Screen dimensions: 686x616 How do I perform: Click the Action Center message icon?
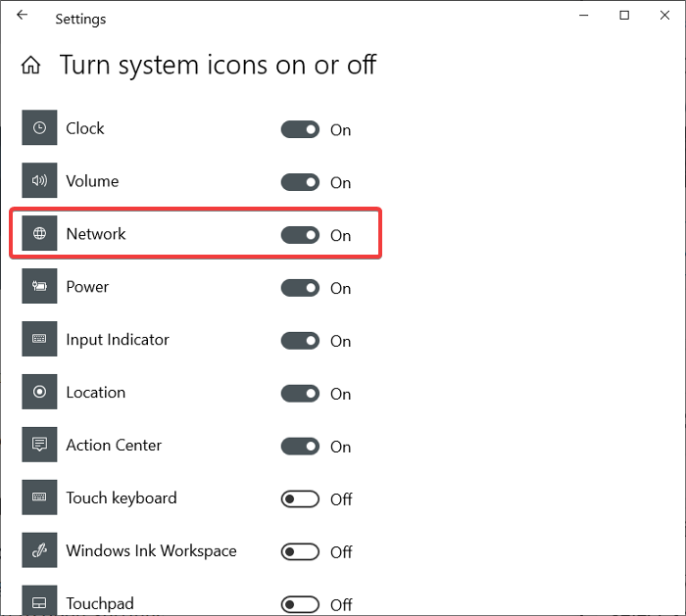[x=39, y=446]
